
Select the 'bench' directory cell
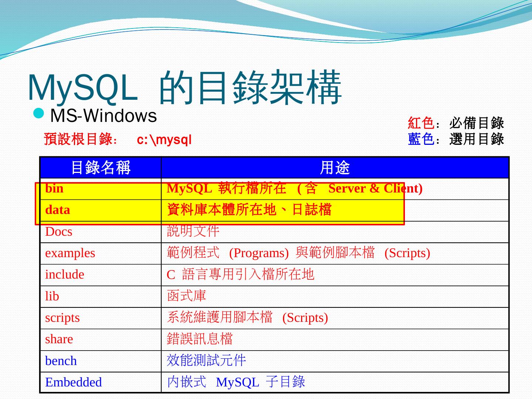(100, 361)
